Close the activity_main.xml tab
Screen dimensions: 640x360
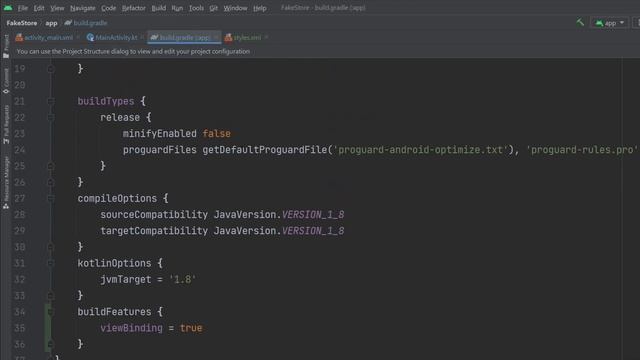[x=78, y=38]
